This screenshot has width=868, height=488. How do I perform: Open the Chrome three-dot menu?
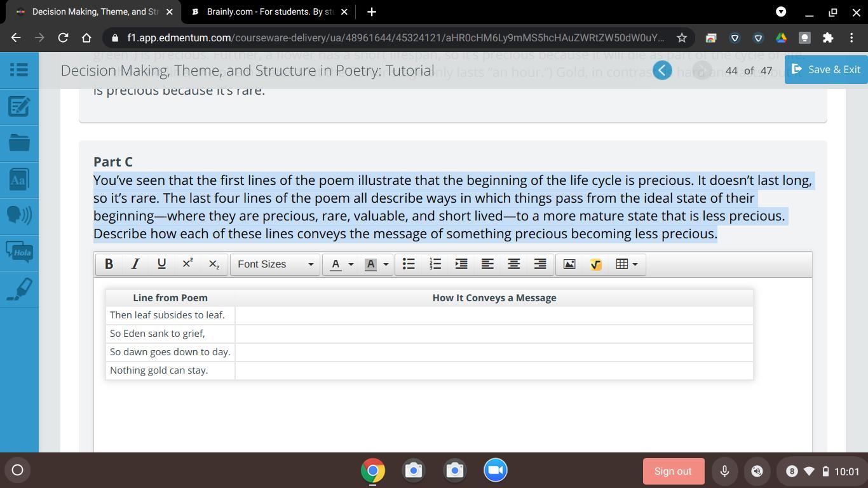[851, 38]
